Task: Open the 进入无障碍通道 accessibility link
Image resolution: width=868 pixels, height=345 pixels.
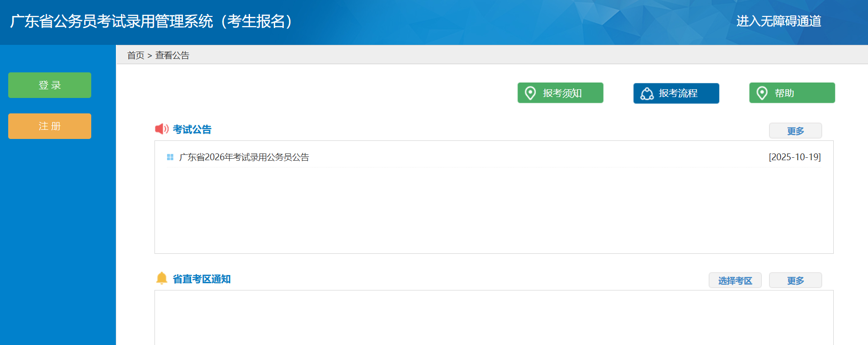Action: pos(778,21)
